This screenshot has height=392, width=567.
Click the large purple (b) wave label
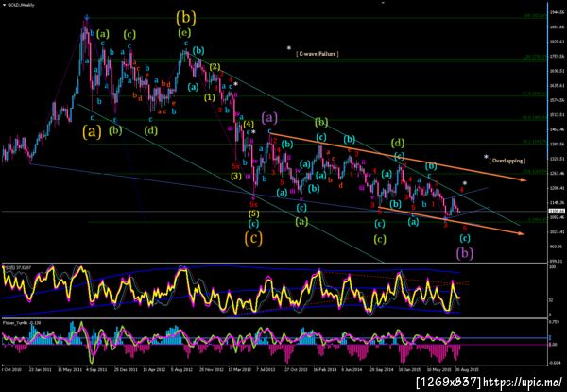click(x=465, y=253)
